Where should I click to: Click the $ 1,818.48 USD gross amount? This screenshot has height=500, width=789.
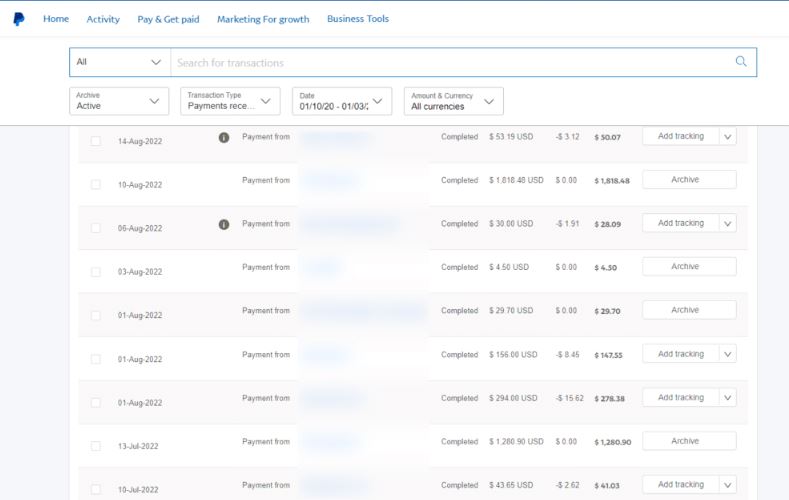click(516, 180)
